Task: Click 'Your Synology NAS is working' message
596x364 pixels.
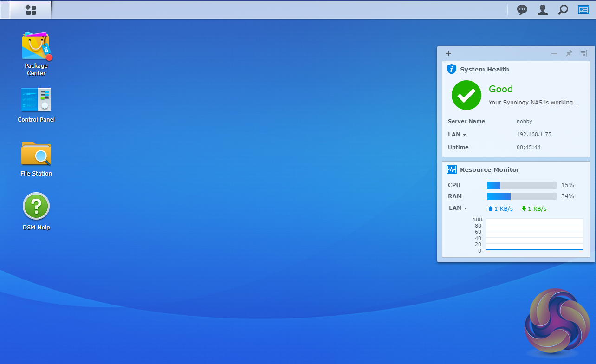Action: click(534, 102)
